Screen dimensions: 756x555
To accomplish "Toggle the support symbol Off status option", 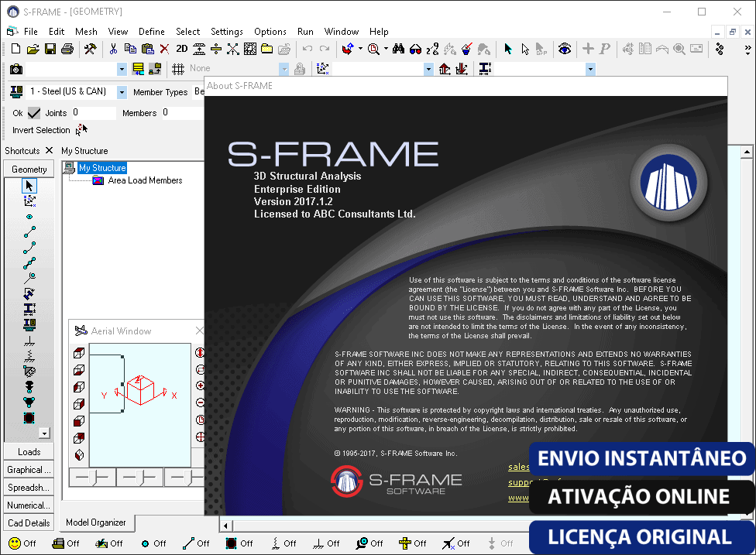I will pos(326,543).
